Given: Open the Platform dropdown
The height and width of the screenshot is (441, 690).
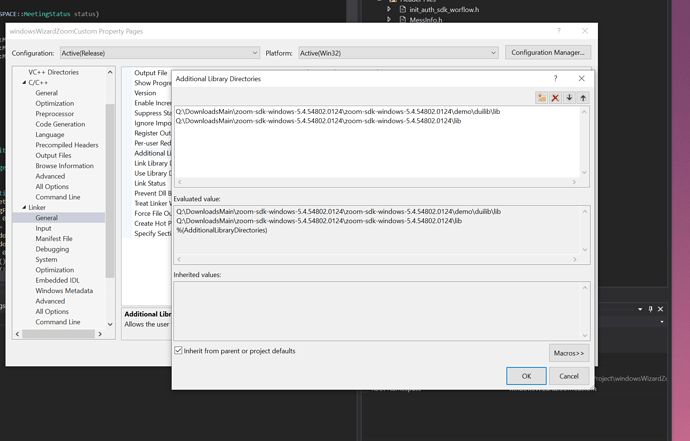Looking at the screenshot, I should [x=398, y=53].
